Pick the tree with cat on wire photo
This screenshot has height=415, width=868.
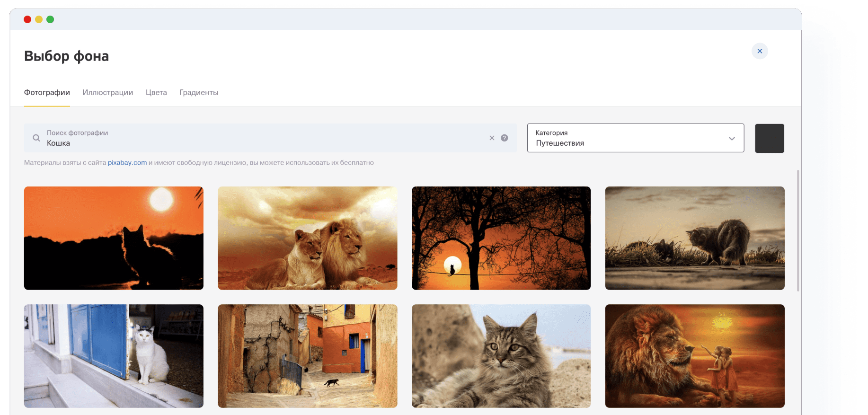tap(501, 238)
